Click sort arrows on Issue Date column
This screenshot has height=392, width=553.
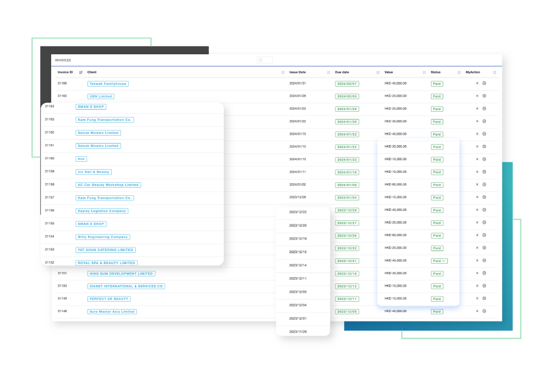click(x=328, y=73)
